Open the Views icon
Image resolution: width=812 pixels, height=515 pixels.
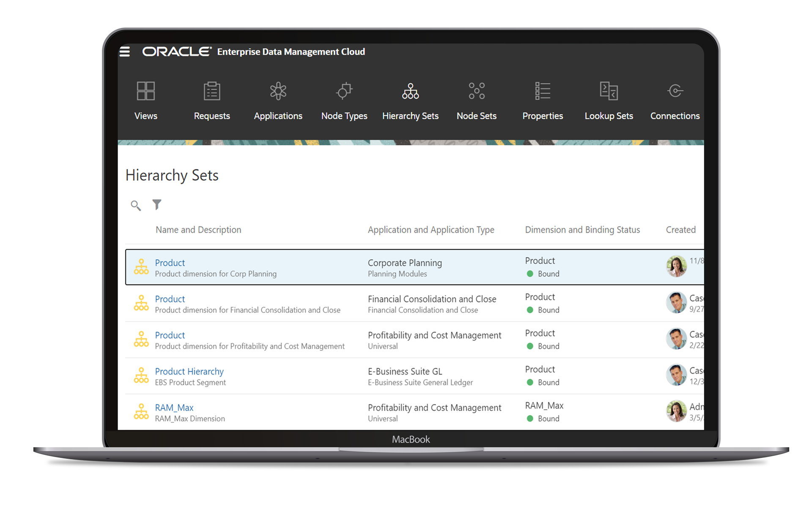tap(146, 91)
